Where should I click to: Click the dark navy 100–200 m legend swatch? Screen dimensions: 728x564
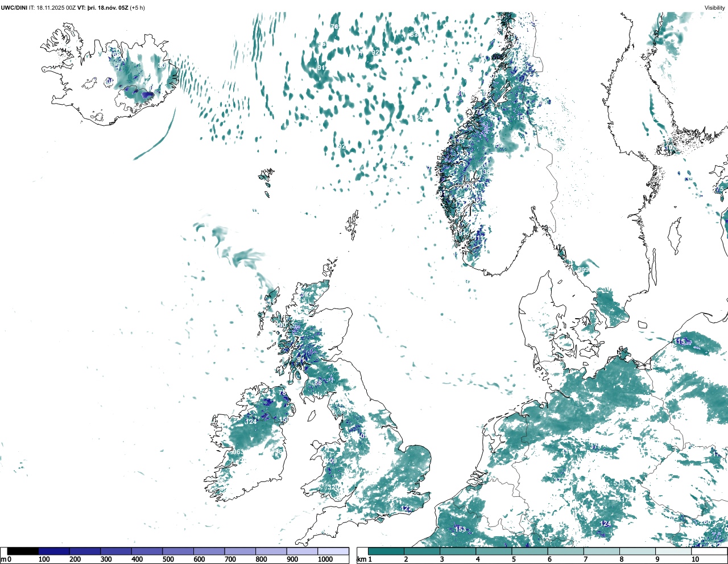54,551
